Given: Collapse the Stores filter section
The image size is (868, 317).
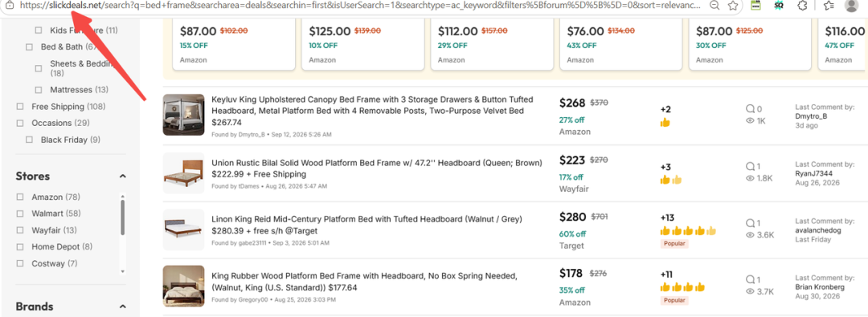Looking at the screenshot, I should (x=122, y=176).
